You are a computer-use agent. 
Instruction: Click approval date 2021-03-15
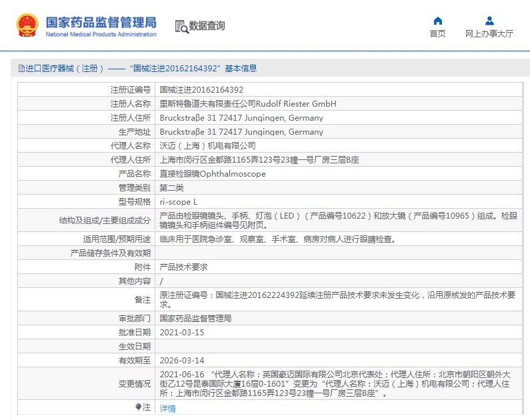click(x=182, y=333)
